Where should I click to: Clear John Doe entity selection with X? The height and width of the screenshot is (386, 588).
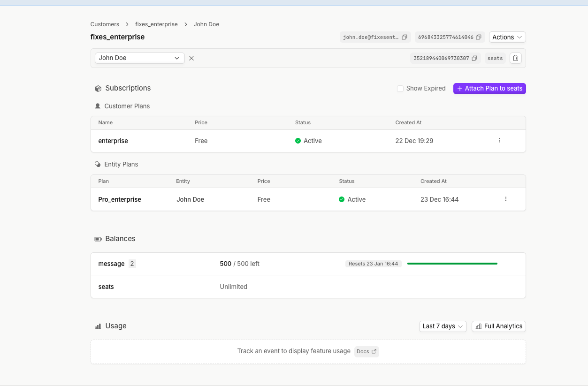191,58
